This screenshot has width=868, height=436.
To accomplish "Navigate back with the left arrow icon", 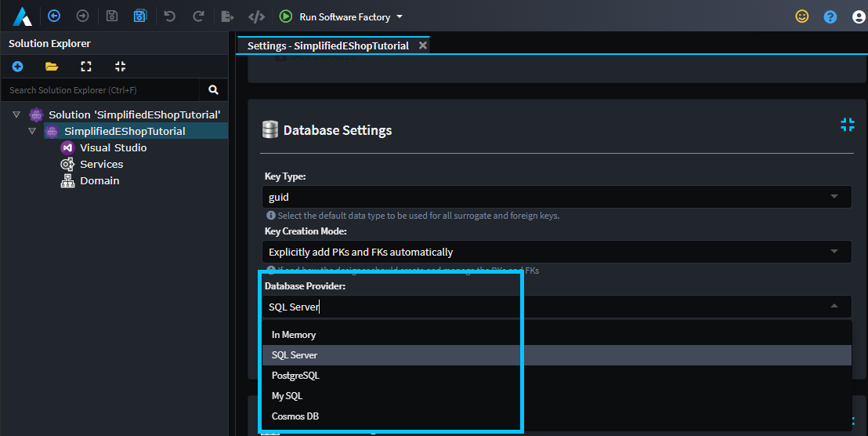I will [x=54, y=16].
